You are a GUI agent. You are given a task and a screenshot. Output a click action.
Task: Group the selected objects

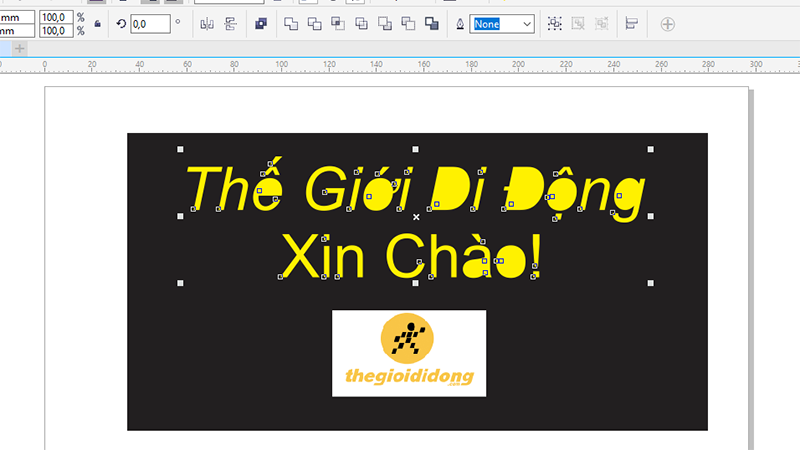tap(555, 24)
